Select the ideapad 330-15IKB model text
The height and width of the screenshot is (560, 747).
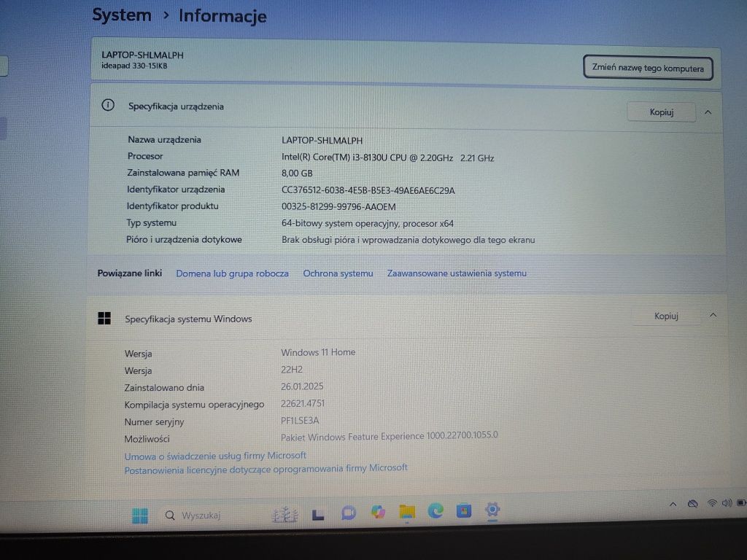click(x=134, y=66)
